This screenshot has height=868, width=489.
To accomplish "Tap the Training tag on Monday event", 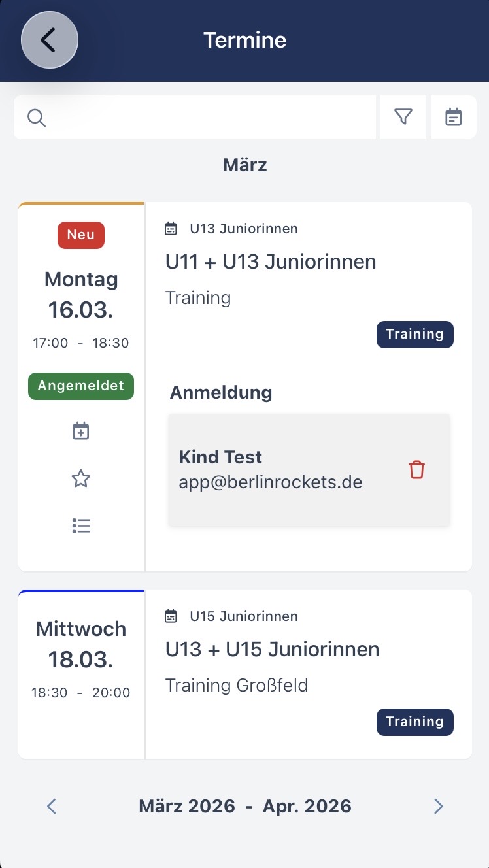I will [x=414, y=335].
